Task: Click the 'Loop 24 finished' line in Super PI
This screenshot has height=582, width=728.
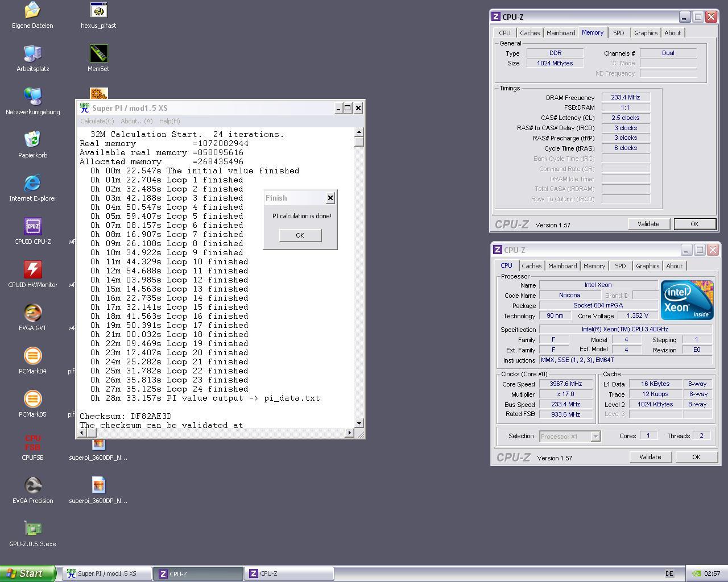Action: (x=169, y=389)
